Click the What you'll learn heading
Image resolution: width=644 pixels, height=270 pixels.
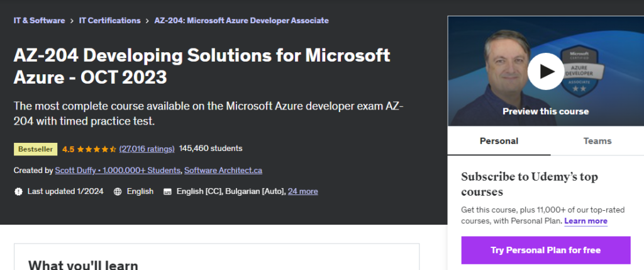83,265
